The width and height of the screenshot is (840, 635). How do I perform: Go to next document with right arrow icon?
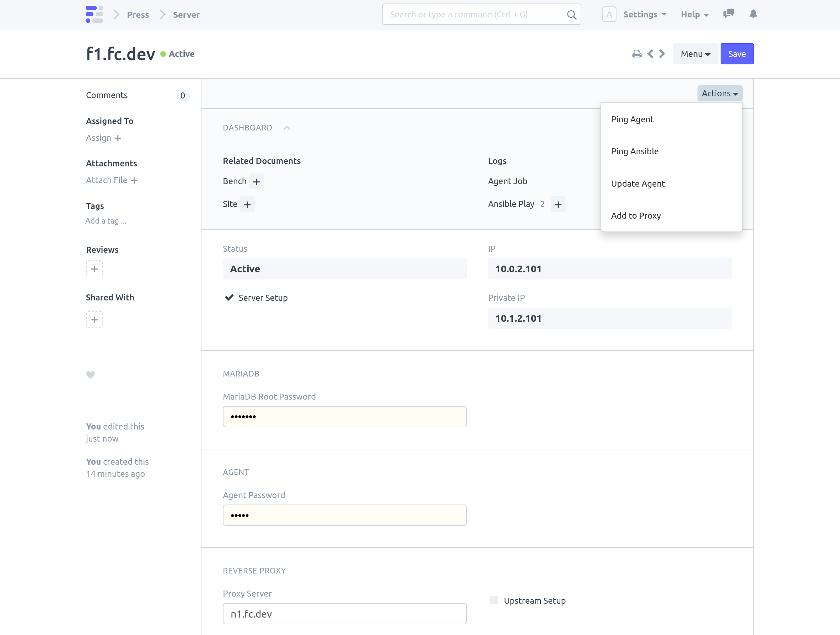click(x=662, y=54)
